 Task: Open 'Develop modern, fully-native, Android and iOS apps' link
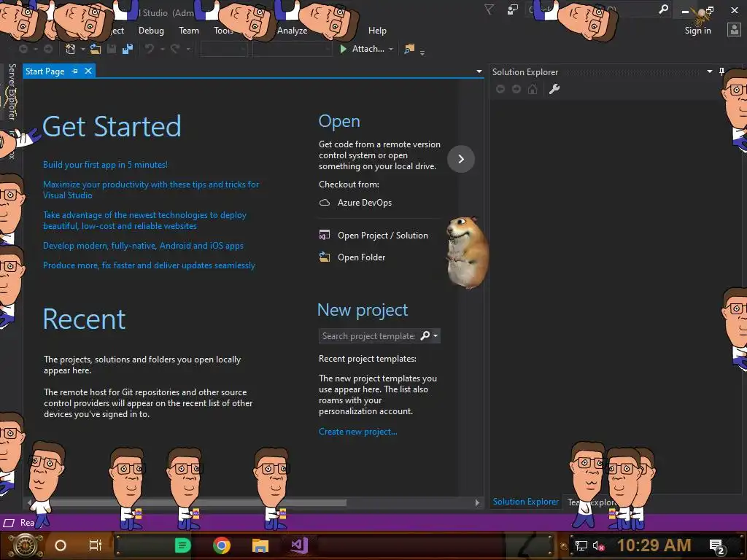(143, 246)
